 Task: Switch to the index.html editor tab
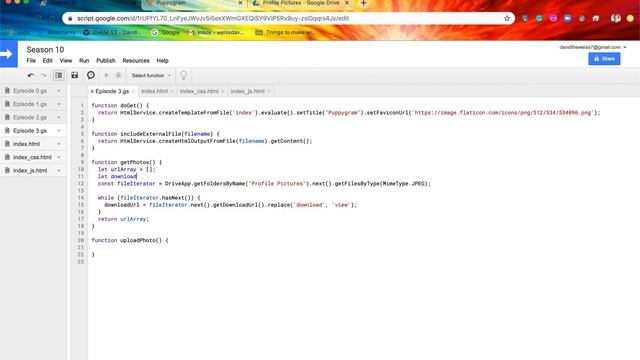point(154,91)
